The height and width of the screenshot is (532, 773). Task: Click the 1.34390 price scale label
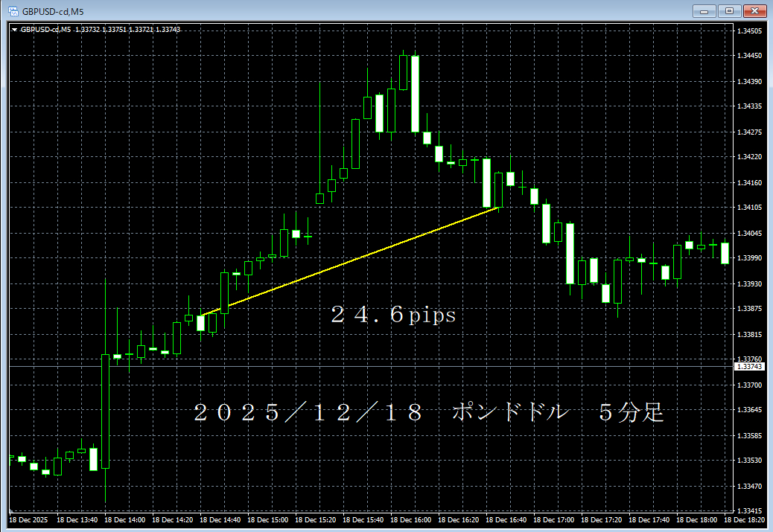click(x=749, y=82)
